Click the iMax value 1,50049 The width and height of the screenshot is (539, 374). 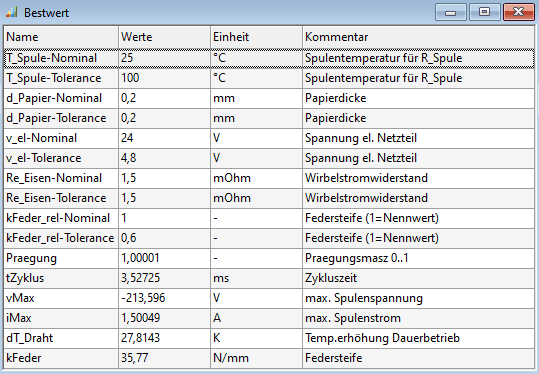coord(140,318)
